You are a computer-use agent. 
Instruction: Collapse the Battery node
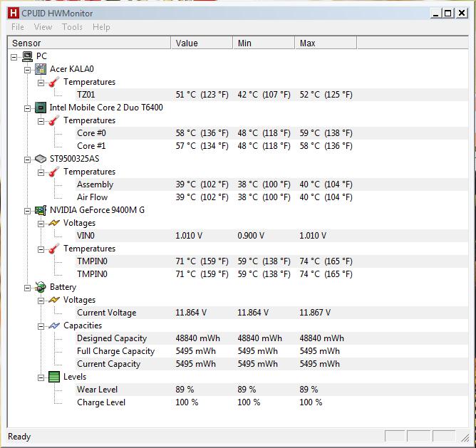tap(27, 288)
